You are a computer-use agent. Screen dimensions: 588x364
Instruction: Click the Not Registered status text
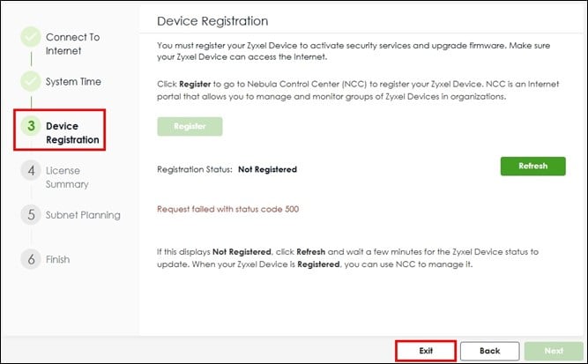(x=267, y=169)
